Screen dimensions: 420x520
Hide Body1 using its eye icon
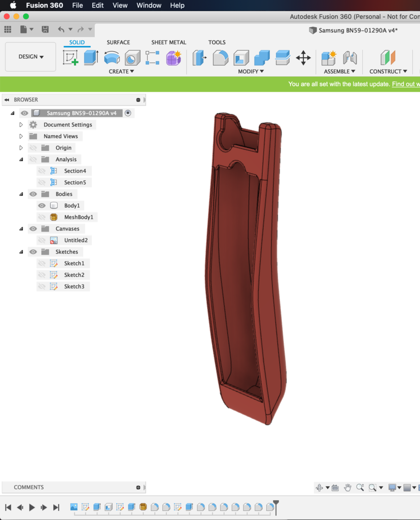click(x=42, y=206)
